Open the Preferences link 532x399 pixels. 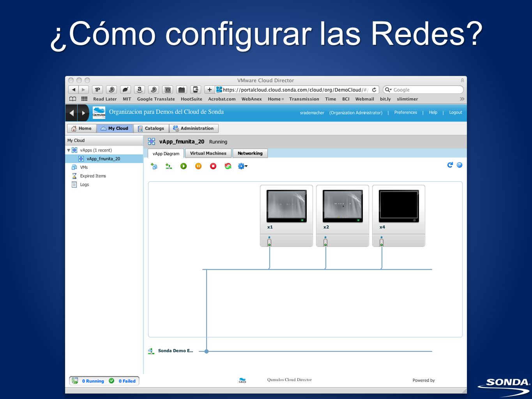(x=405, y=112)
